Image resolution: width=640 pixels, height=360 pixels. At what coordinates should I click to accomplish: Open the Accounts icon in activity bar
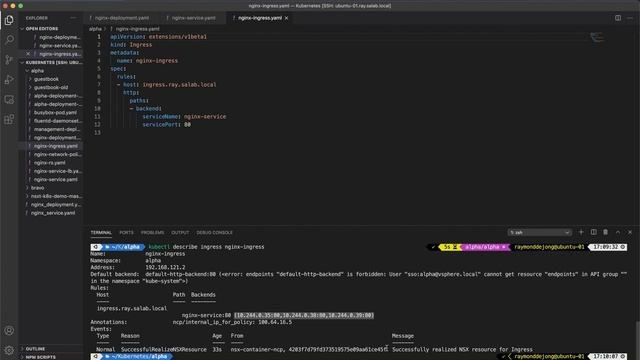click(x=9, y=331)
